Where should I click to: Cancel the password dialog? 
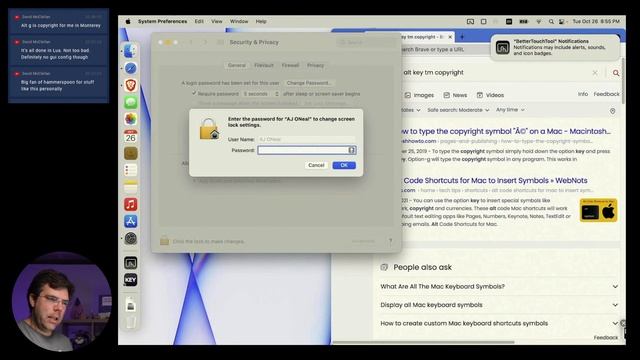coord(316,165)
